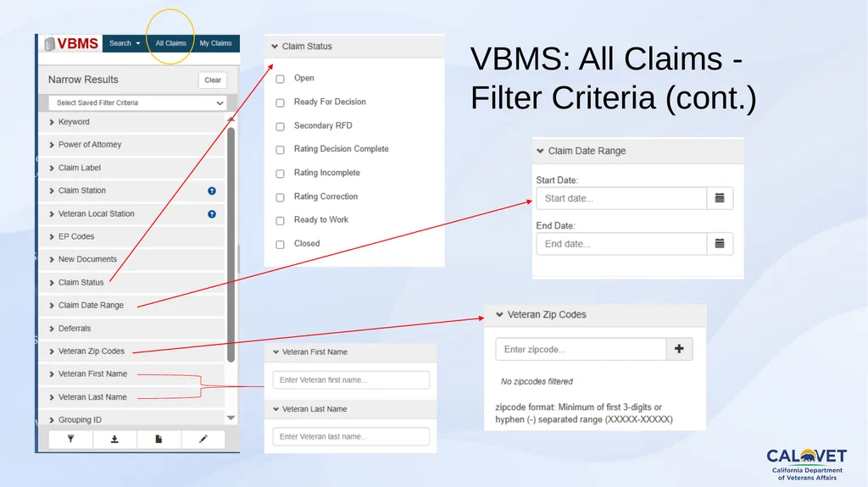Viewport: 868px width, 487px height.
Task: Click help icon beside Veteran Local Station
Action: click(x=211, y=214)
